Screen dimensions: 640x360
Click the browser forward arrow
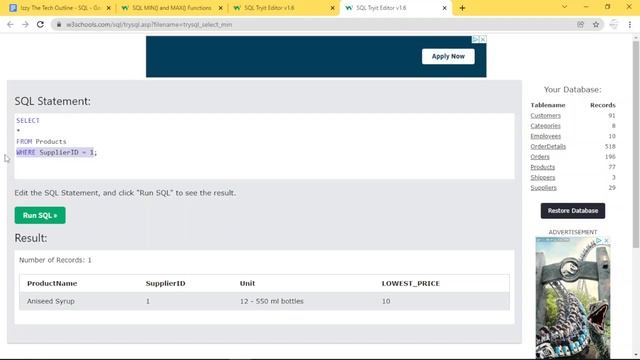point(25,24)
